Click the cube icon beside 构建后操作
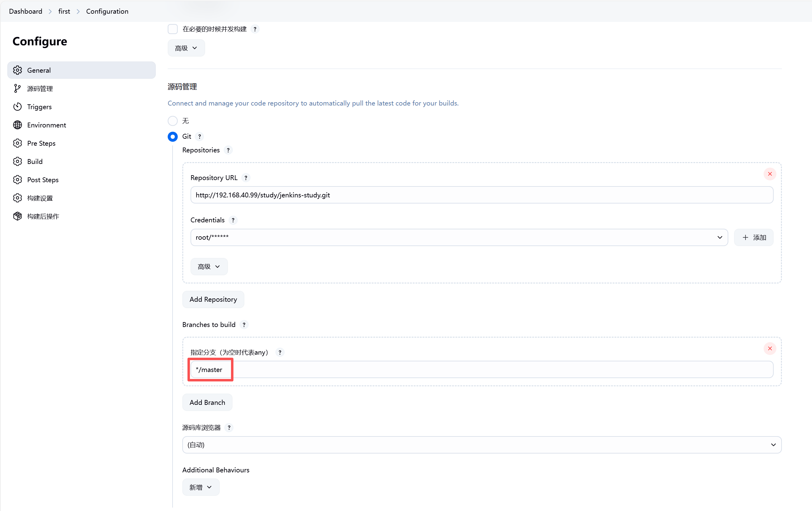Viewport: 812px width, 511px height. tap(18, 216)
